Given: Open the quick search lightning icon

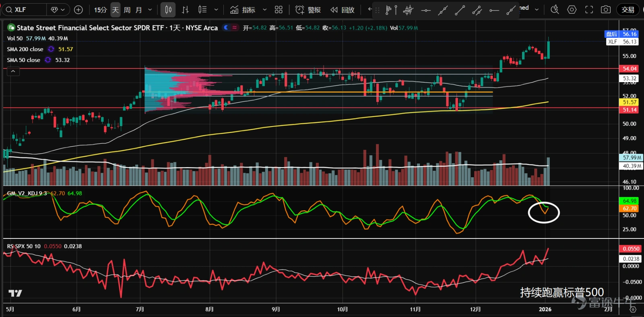Looking at the screenshot, I should pyautogui.click(x=555, y=10).
